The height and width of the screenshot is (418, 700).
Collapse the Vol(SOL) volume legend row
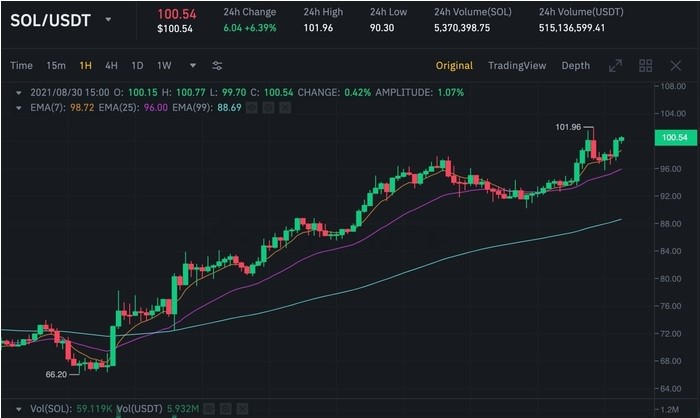(18, 409)
